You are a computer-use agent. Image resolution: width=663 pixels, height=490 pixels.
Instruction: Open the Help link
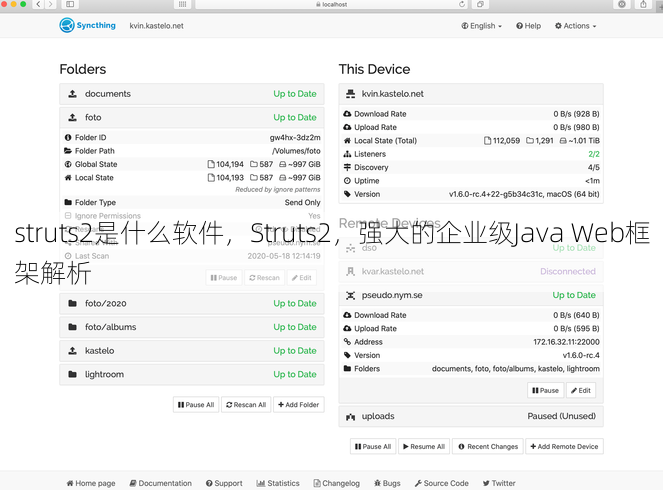[x=528, y=26]
